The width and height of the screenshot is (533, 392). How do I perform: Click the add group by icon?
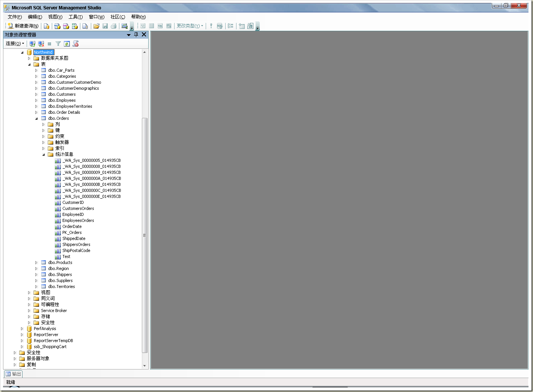click(231, 26)
